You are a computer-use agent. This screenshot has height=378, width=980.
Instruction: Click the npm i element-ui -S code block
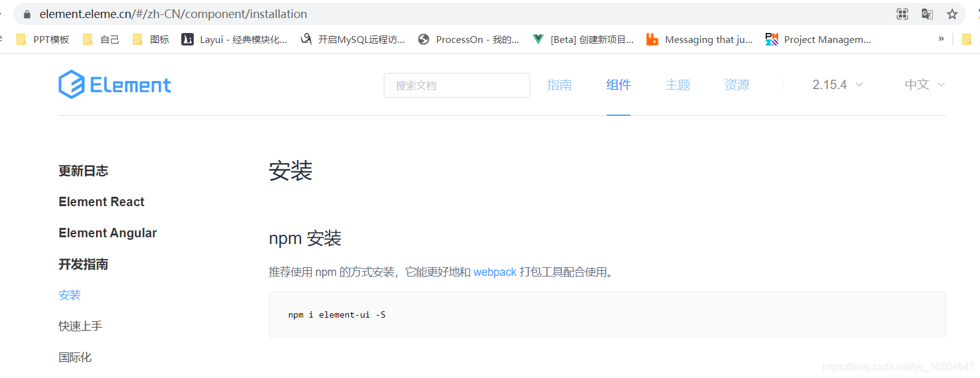[x=607, y=314]
